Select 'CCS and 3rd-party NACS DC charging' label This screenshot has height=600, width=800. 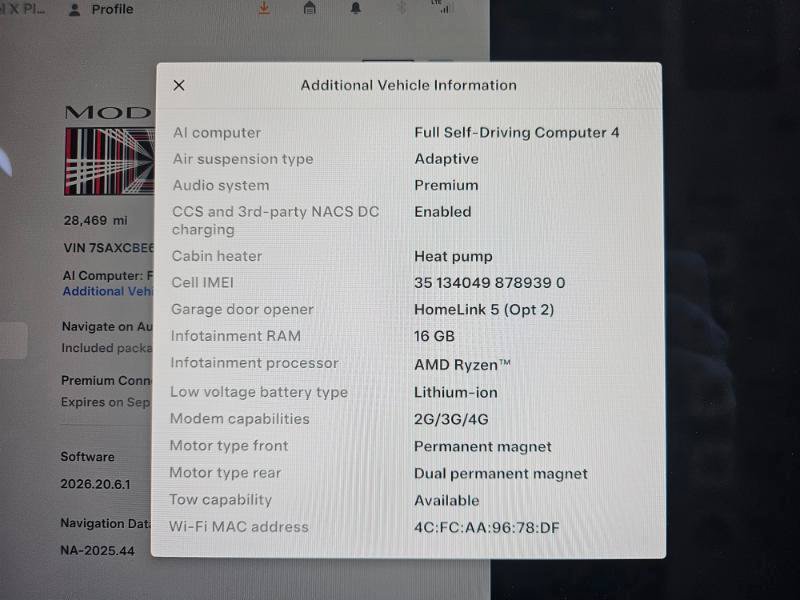[275, 220]
